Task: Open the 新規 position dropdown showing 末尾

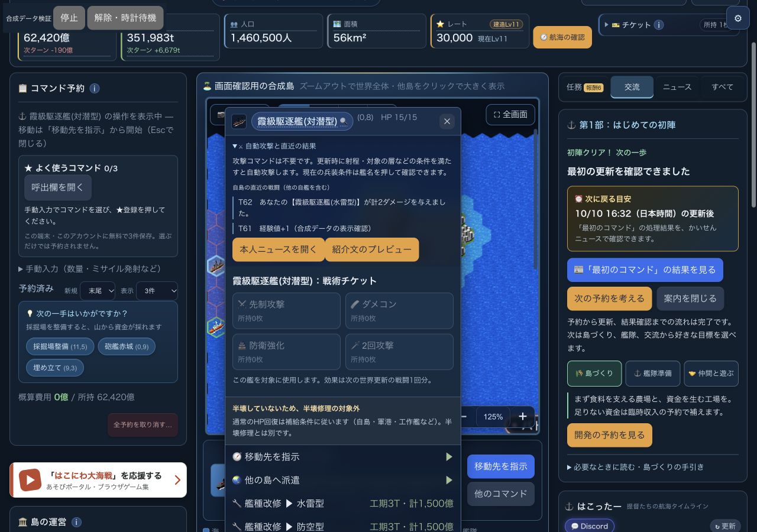Action: [x=98, y=291]
